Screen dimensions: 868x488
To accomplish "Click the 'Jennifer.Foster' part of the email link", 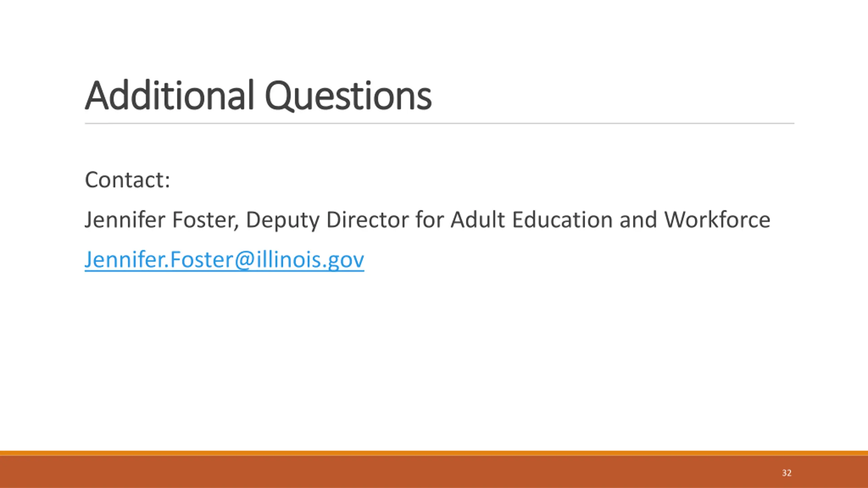I will (159, 260).
